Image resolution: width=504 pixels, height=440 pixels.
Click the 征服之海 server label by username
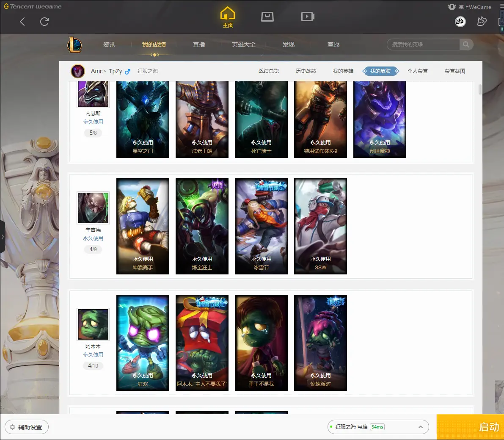click(x=148, y=71)
